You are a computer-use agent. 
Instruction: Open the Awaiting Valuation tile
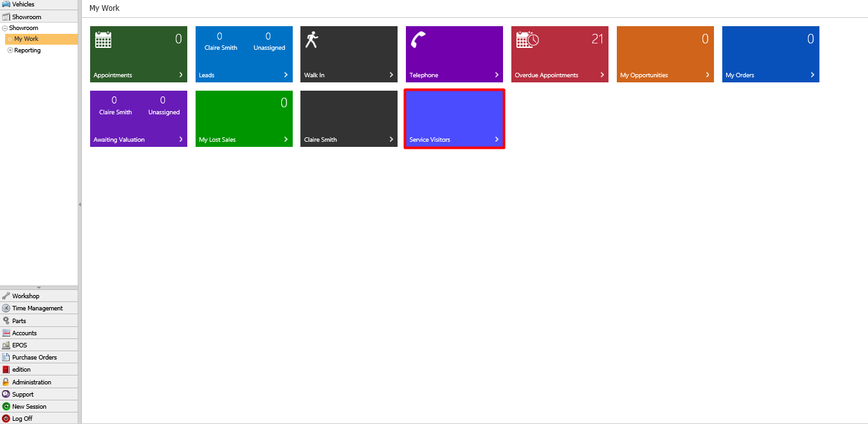point(139,119)
